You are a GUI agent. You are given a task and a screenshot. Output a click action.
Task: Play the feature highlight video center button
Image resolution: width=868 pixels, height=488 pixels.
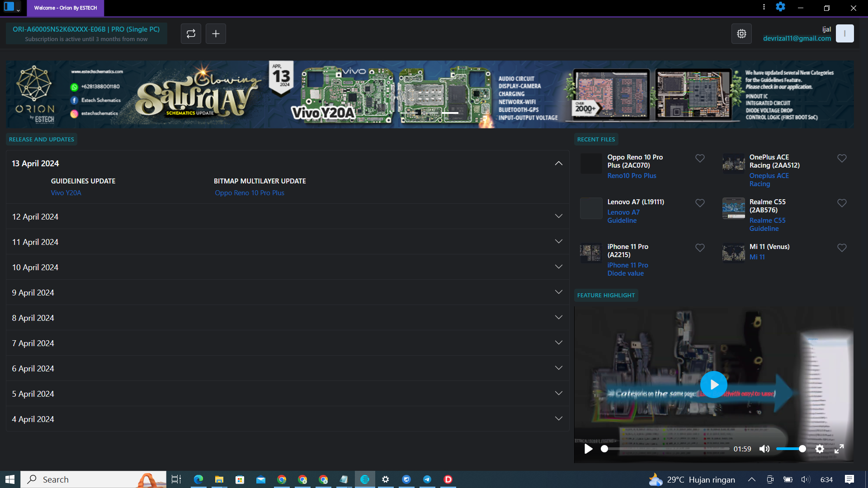click(713, 385)
